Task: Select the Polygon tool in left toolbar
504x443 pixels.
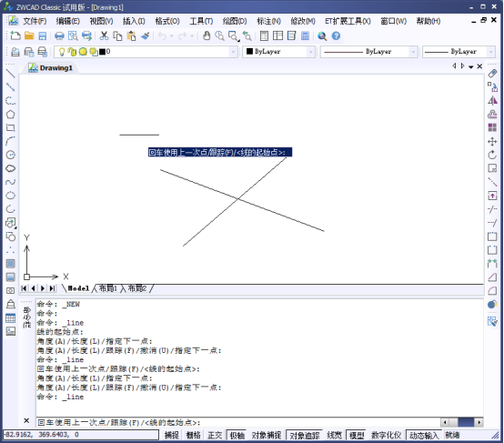Action: tap(10, 114)
